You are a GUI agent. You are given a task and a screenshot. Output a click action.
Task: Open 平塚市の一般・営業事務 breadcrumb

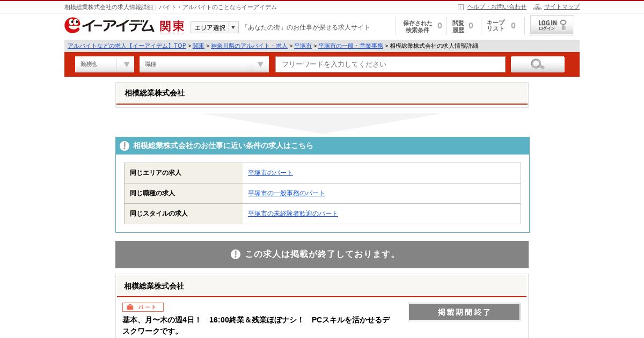tap(350, 46)
